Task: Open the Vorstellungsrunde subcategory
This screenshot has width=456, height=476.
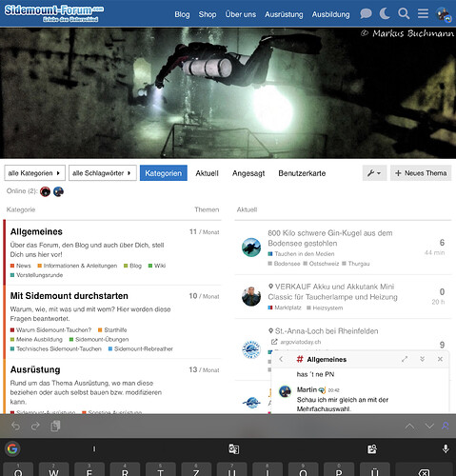Action: pyautogui.click(x=36, y=275)
